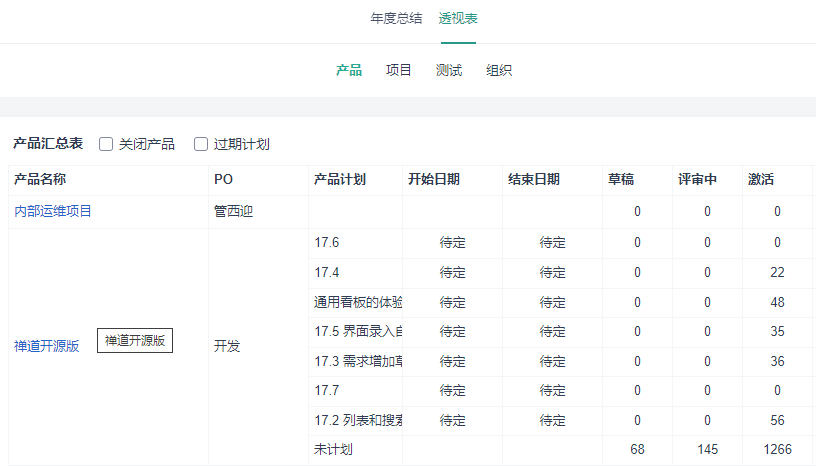816x466 pixels.
Task: Open the 项目 sub-tab
Action: [399, 70]
